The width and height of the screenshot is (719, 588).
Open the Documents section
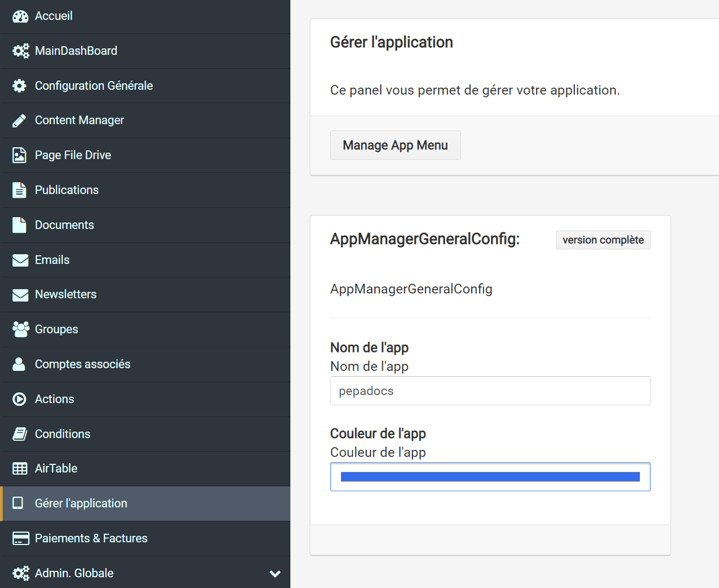click(x=145, y=225)
